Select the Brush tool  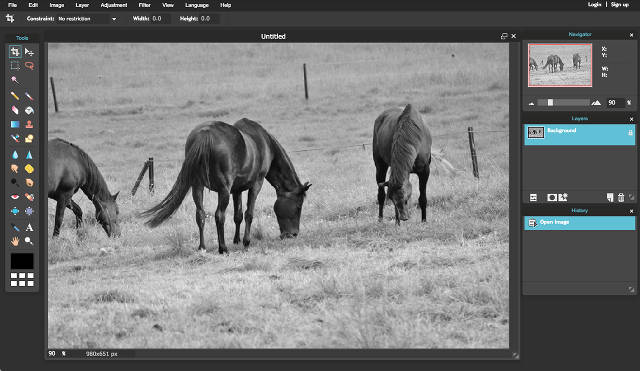pyautogui.click(x=29, y=96)
